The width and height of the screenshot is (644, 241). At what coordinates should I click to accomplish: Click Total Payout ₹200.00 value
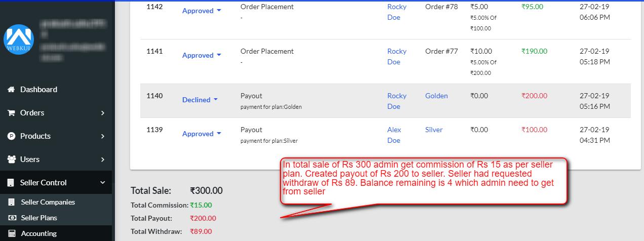pyautogui.click(x=203, y=218)
